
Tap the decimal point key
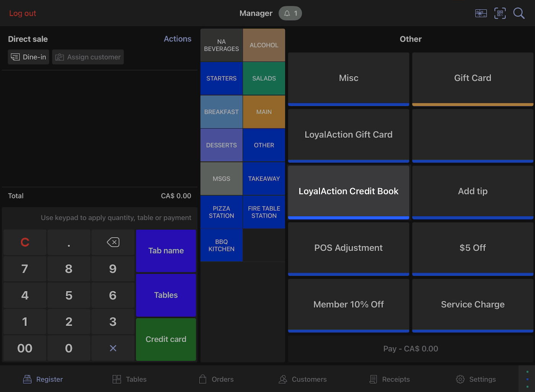pos(69,242)
